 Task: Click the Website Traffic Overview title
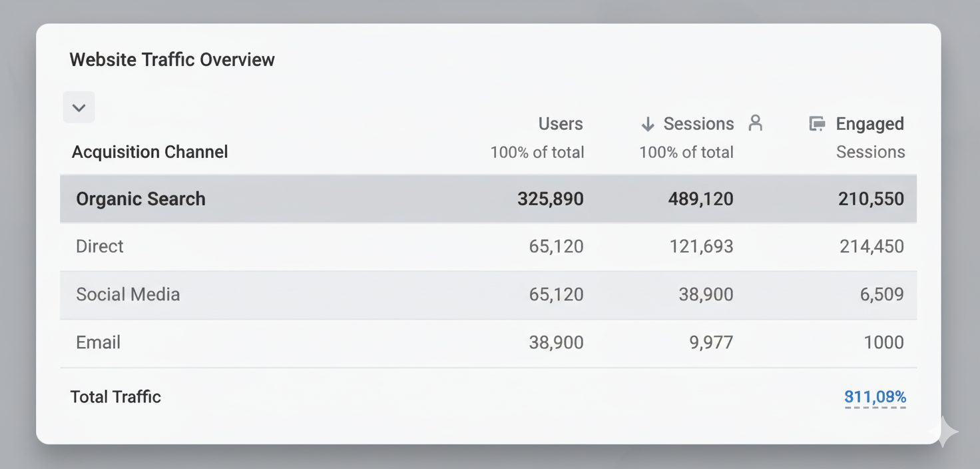(172, 60)
